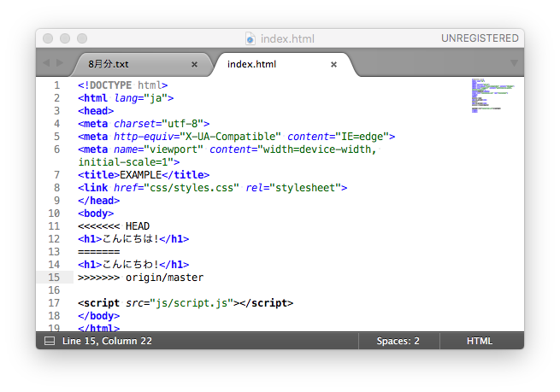
Task: Switch to the 8月分.txt tab
Action: (139, 64)
